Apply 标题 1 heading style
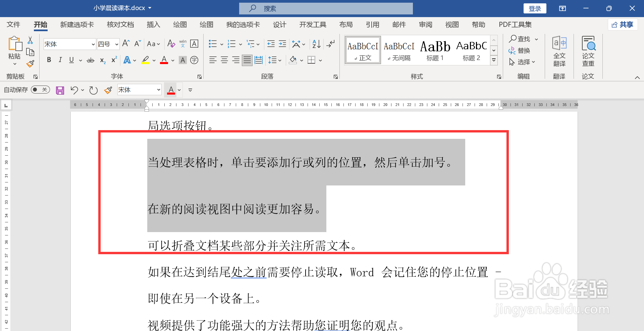The width and height of the screenshot is (644, 331). tap(435, 50)
